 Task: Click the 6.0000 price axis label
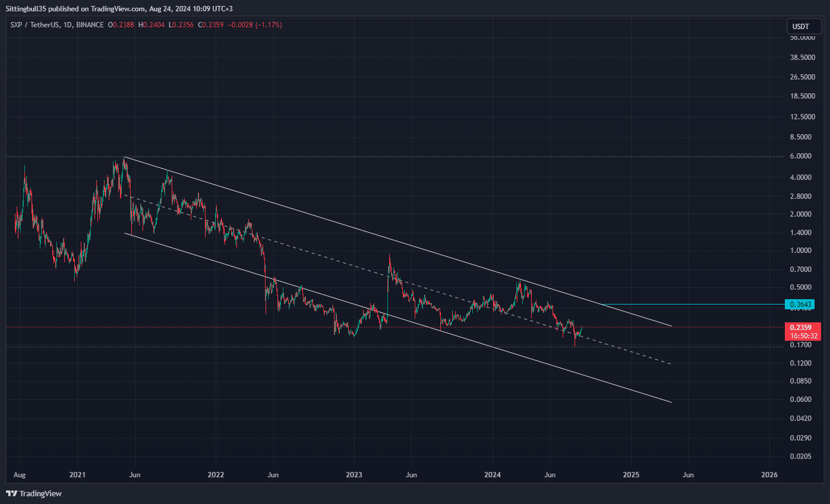[x=801, y=156]
